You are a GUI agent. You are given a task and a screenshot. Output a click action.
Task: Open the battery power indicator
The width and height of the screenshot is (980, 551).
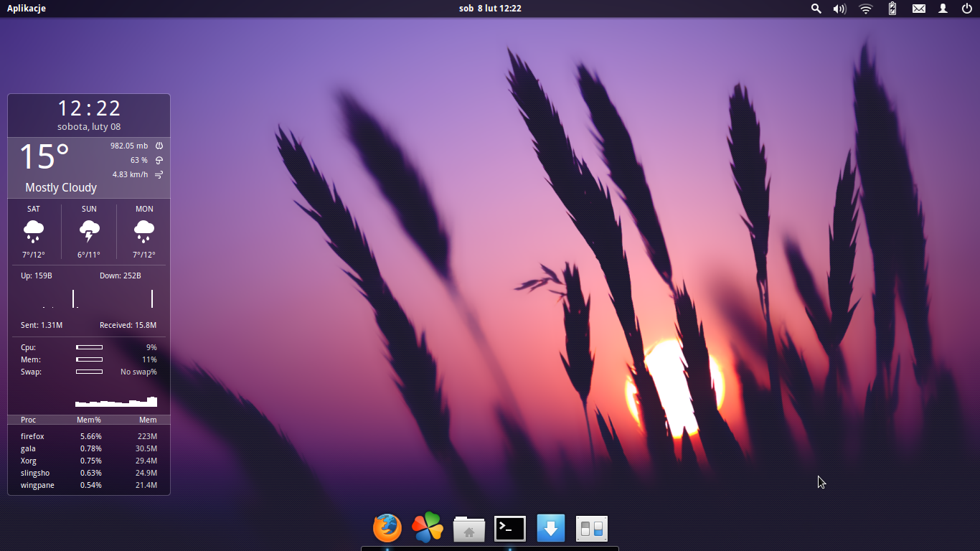tap(892, 9)
